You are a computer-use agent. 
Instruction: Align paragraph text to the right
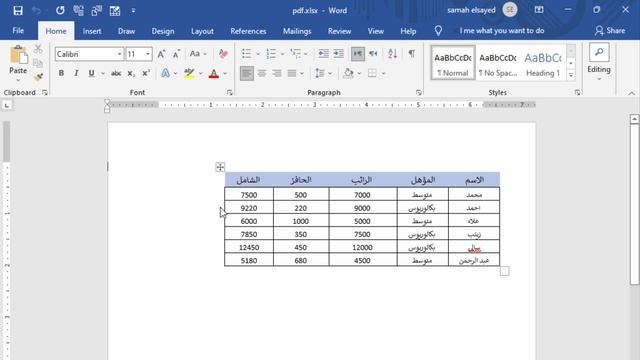coord(277,73)
